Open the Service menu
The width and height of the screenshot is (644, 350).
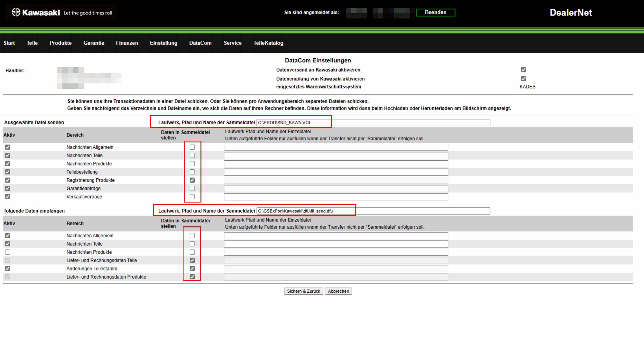233,43
